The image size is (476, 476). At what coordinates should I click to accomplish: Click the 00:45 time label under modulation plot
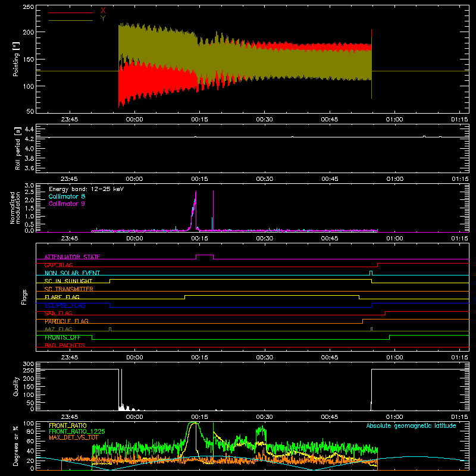(330, 239)
